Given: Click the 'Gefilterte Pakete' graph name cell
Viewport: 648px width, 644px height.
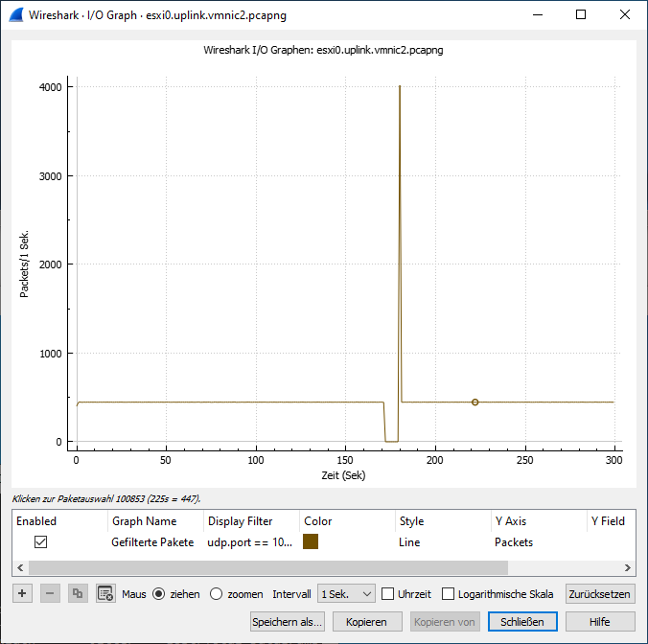Looking at the screenshot, I should 152,542.
